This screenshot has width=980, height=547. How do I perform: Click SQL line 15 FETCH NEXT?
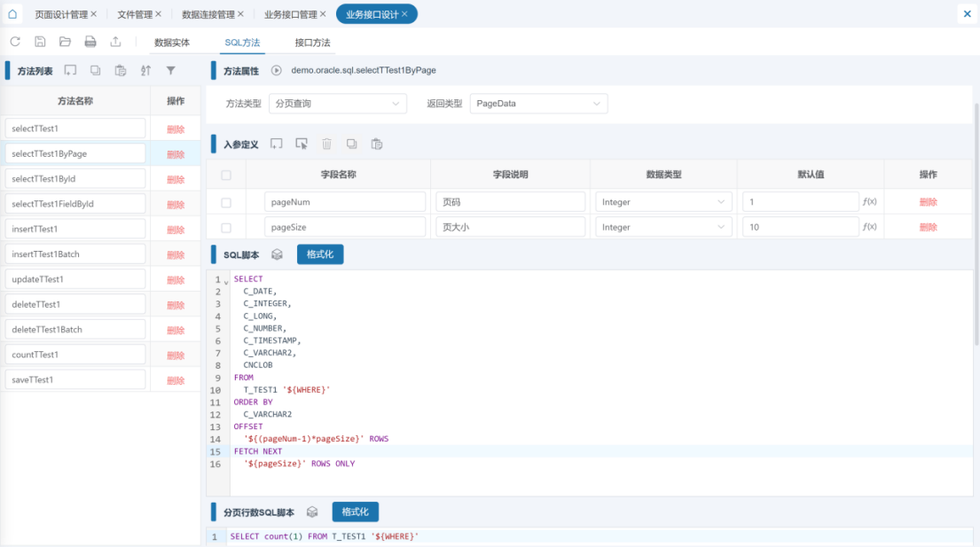click(258, 451)
